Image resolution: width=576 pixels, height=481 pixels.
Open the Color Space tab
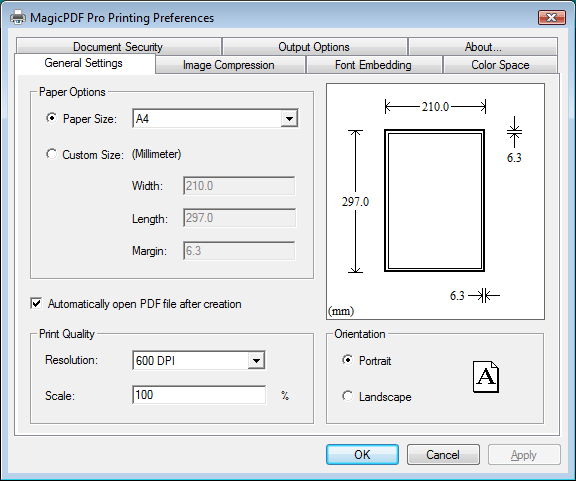coord(500,65)
